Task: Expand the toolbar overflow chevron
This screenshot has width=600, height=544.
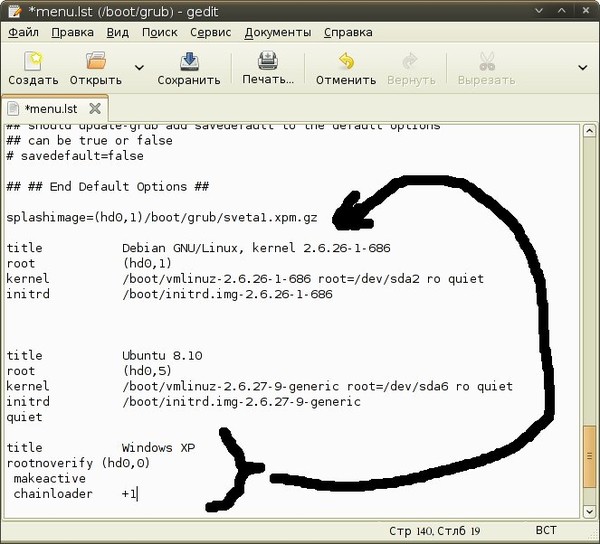Action: tap(582, 68)
